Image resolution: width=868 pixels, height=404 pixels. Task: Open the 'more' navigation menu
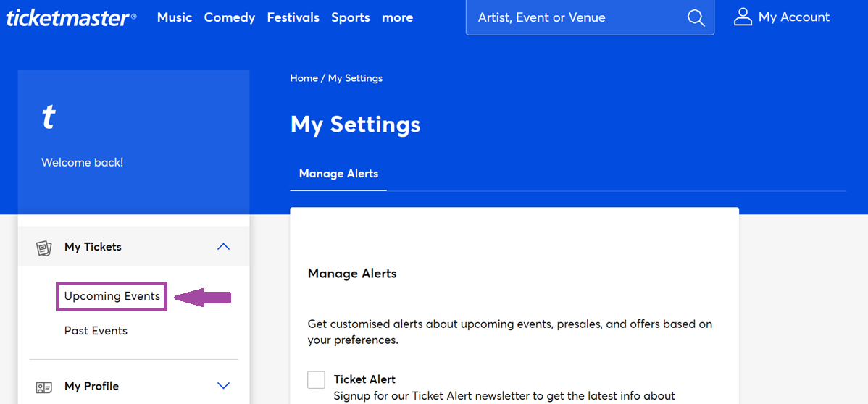pyautogui.click(x=397, y=17)
